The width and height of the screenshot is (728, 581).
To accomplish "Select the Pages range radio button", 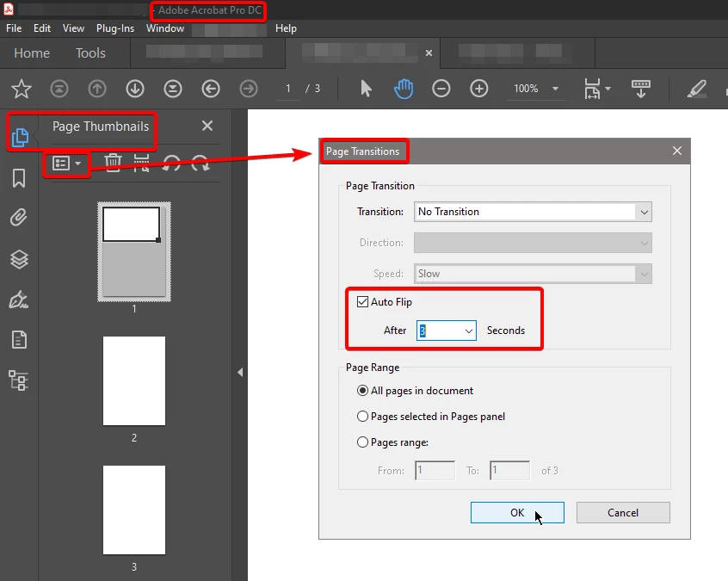I will [x=362, y=442].
